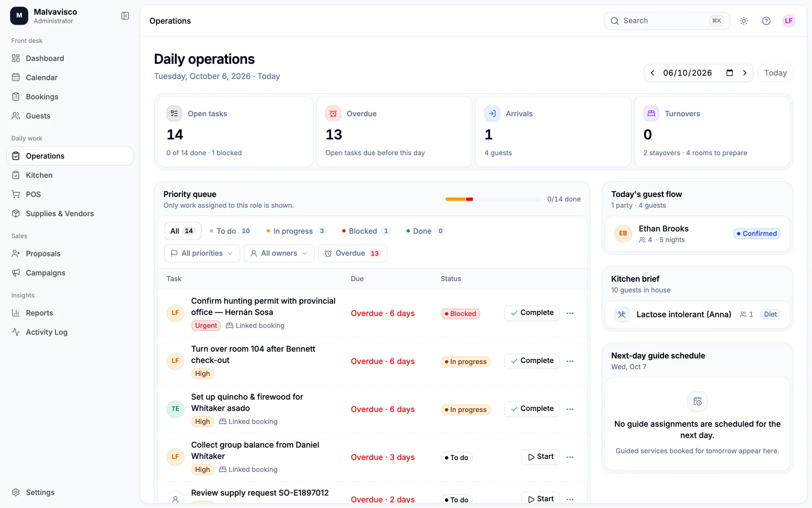Select the All 14 tab
Screen dimensions: 812x508
(183, 231)
